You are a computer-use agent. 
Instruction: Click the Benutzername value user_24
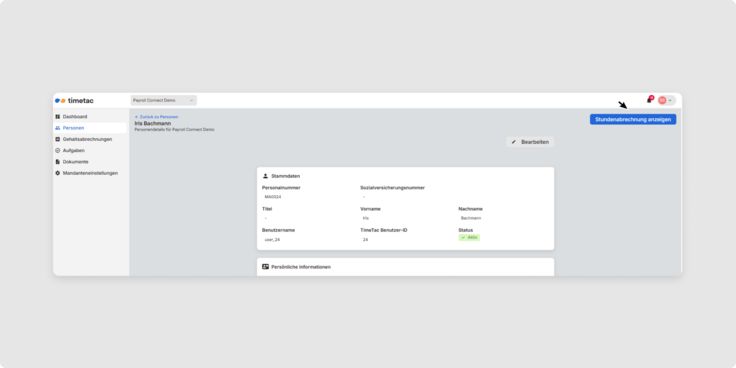point(272,239)
